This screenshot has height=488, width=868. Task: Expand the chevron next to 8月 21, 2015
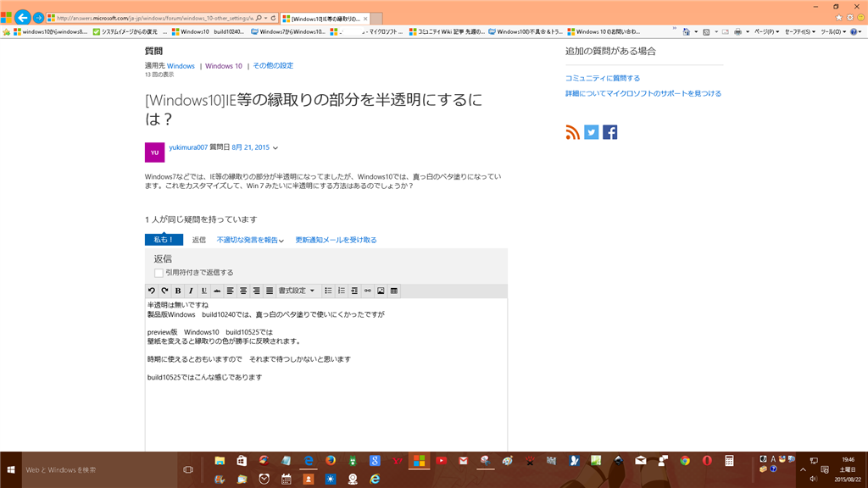275,147
